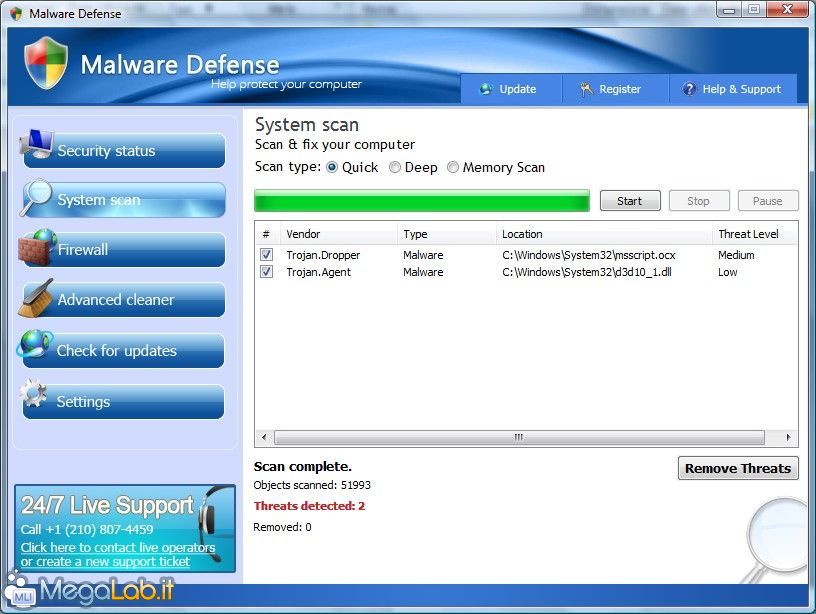Sort by the Type column header
The width and height of the screenshot is (816, 614).
pos(447,234)
